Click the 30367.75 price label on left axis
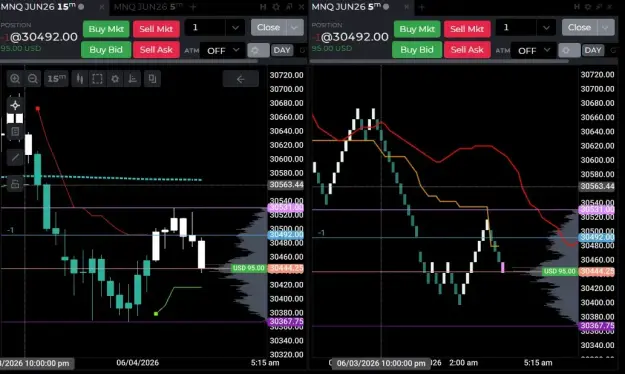The height and width of the screenshot is (374, 625). tap(286, 322)
